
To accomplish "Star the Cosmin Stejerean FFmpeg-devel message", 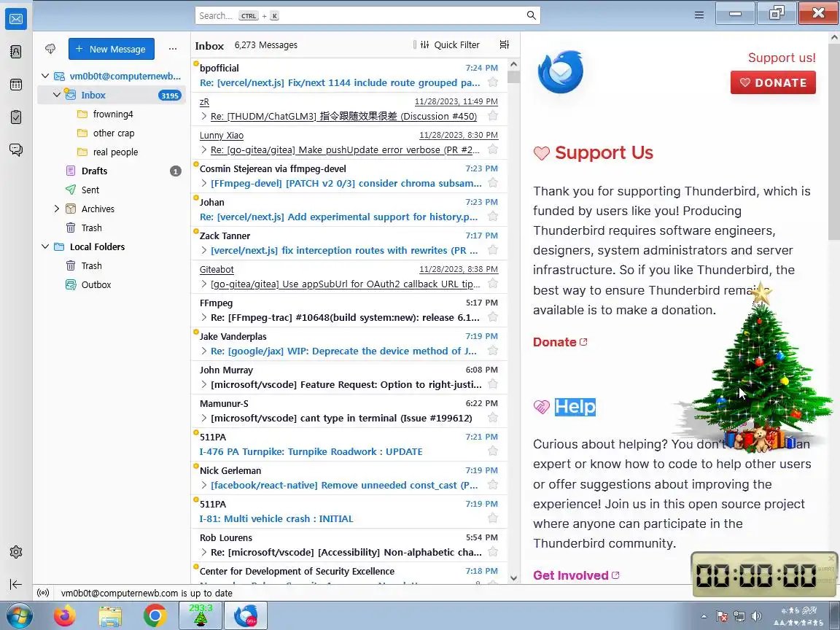I will pos(493,183).
